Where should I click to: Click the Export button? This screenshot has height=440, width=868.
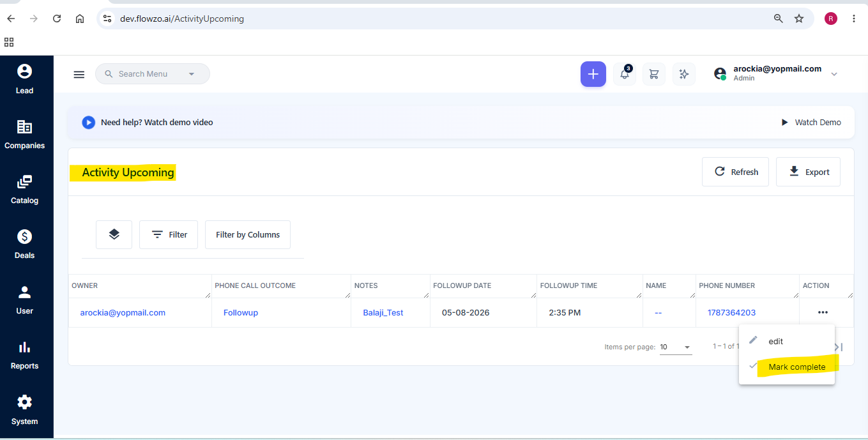point(808,172)
